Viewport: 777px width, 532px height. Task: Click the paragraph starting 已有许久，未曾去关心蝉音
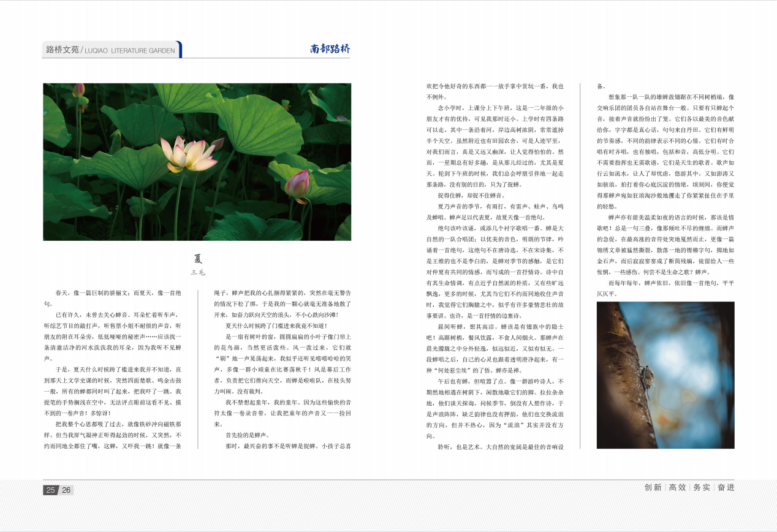[x=113, y=336]
